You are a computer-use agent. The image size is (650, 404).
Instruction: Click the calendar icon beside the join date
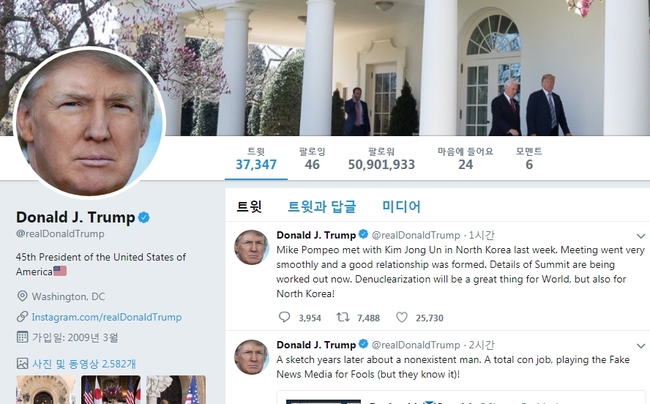point(22,337)
